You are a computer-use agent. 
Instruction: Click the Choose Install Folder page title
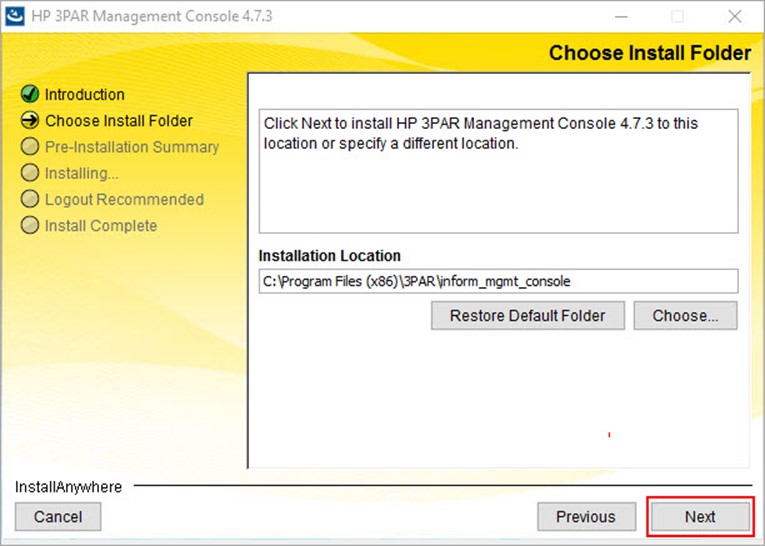click(650, 53)
